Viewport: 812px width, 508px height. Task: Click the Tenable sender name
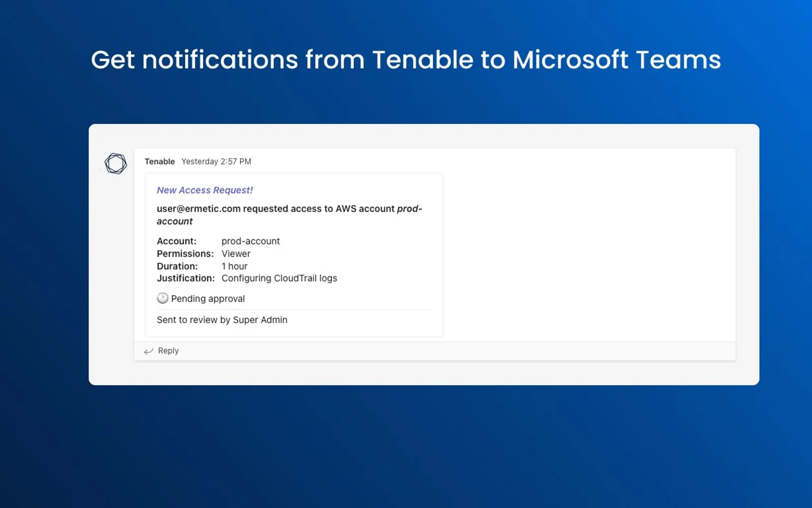160,162
